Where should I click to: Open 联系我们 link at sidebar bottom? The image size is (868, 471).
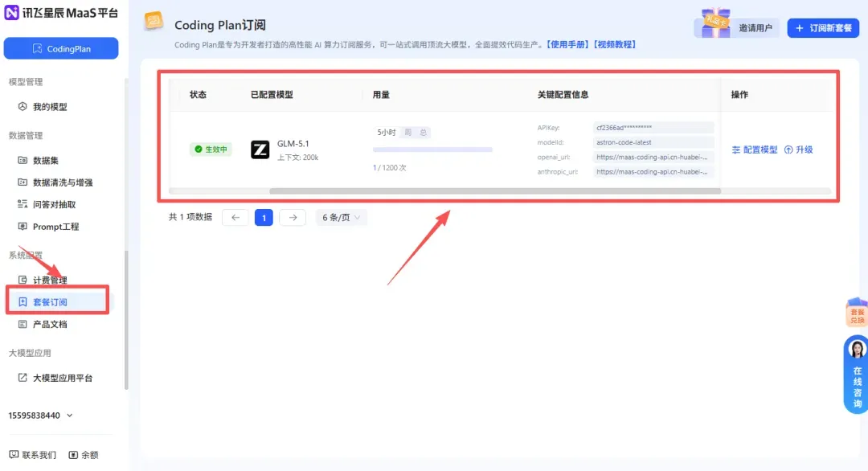click(39, 455)
